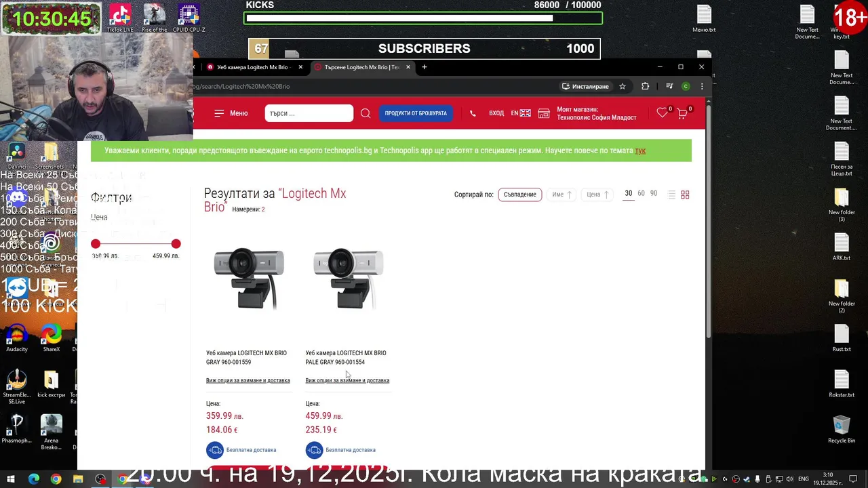The width and height of the screenshot is (868, 488).
Task: Click pickup options link under PALE GRAY
Action: point(347,380)
